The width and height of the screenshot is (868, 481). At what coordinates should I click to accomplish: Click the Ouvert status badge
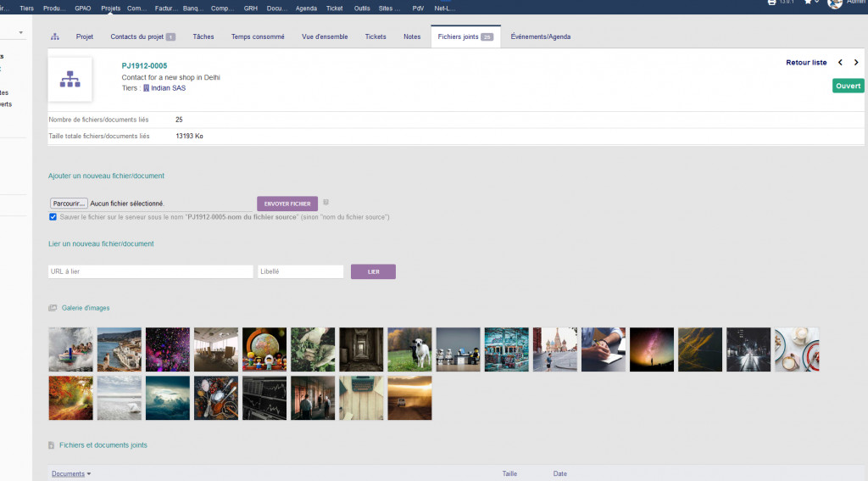coord(848,86)
